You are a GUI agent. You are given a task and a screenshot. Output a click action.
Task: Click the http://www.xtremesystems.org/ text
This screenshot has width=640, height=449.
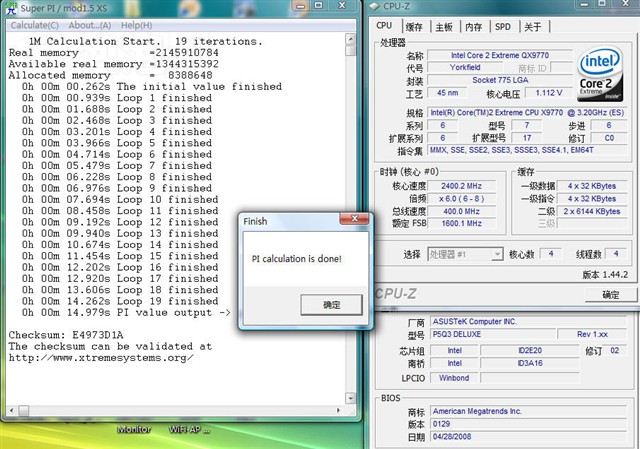(101, 358)
